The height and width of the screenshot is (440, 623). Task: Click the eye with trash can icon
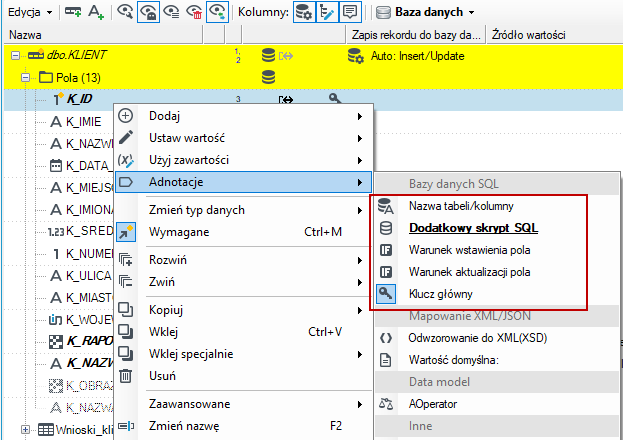point(194,12)
